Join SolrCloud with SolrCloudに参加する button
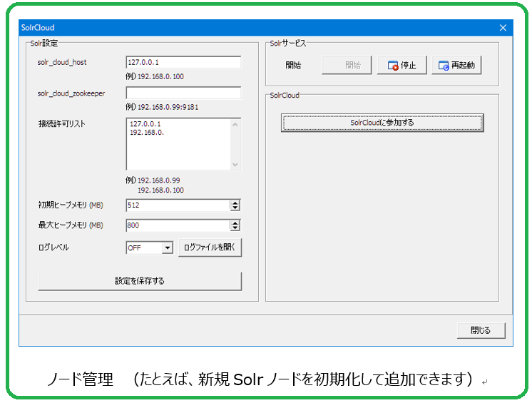Viewport: 532px width, 403px height. 382,123
